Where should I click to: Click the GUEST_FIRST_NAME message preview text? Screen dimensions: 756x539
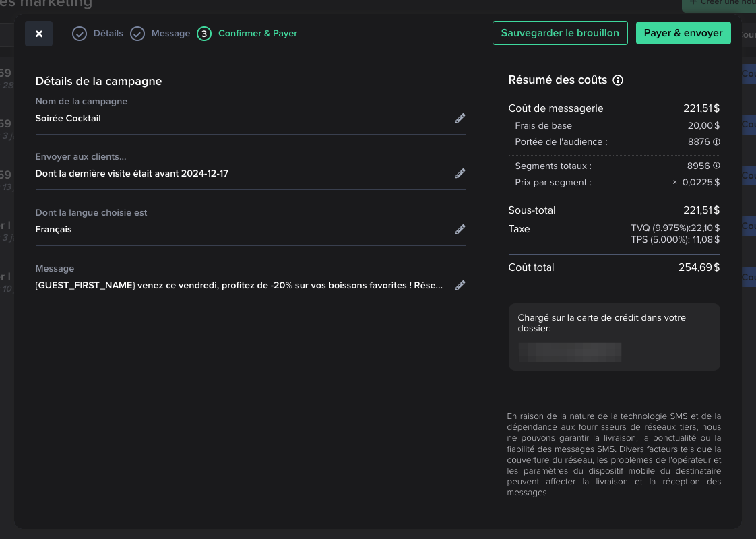pyautogui.click(x=239, y=286)
